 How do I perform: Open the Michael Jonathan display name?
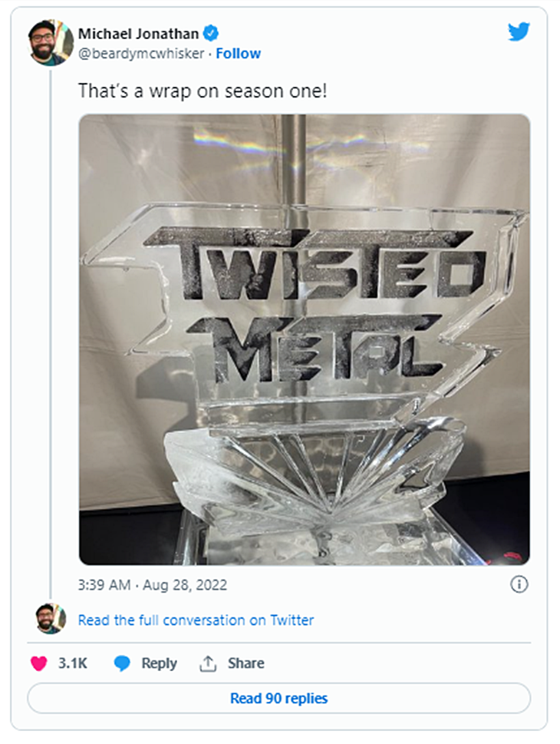137,33
